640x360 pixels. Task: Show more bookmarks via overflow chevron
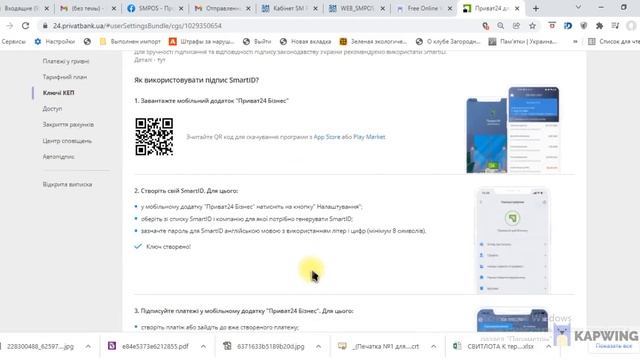click(575, 42)
